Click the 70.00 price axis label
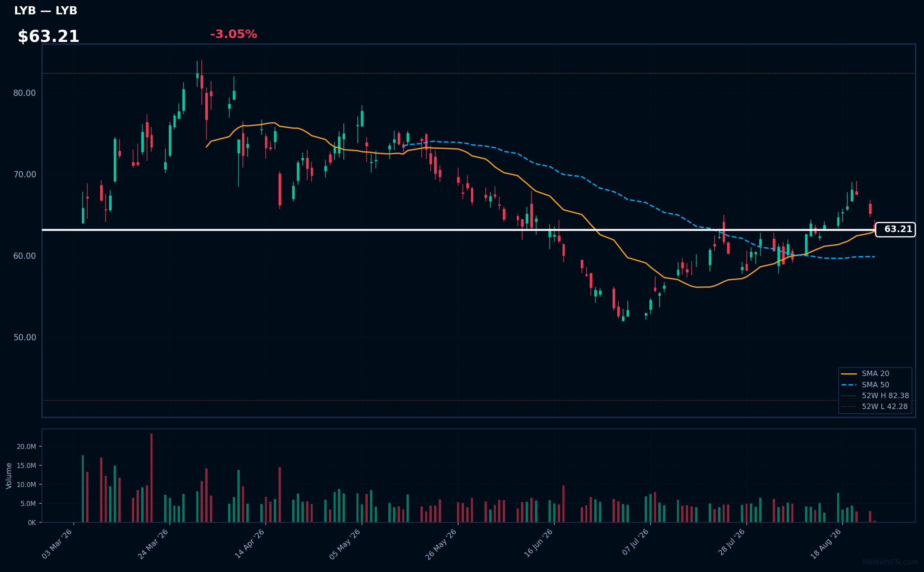924x572 pixels. 24,175
